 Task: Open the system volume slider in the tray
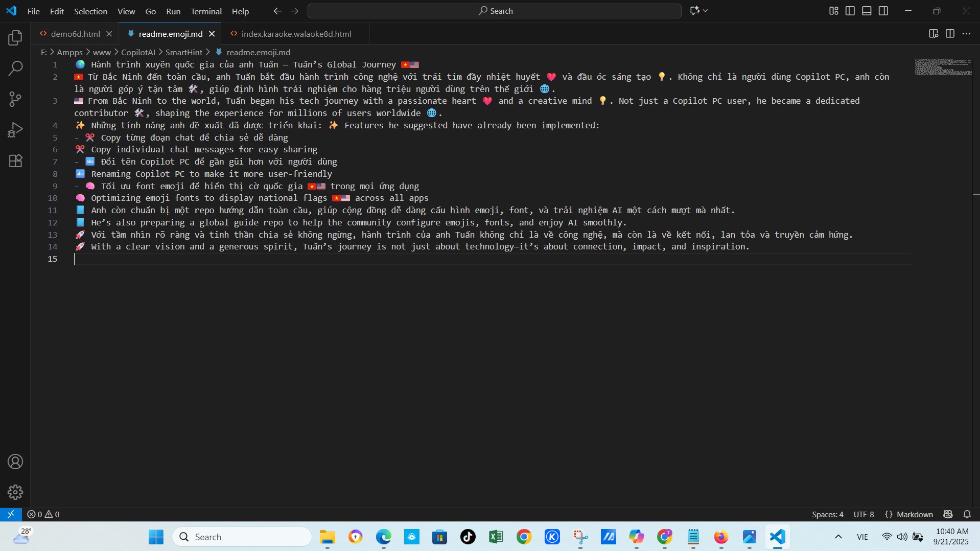click(902, 537)
